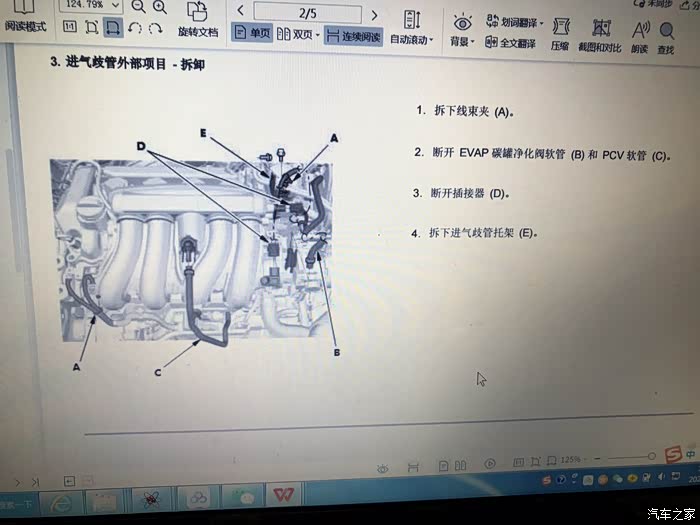The image size is (700, 525).
Task: Click the zoom minus button in status bar
Action: click(597, 458)
